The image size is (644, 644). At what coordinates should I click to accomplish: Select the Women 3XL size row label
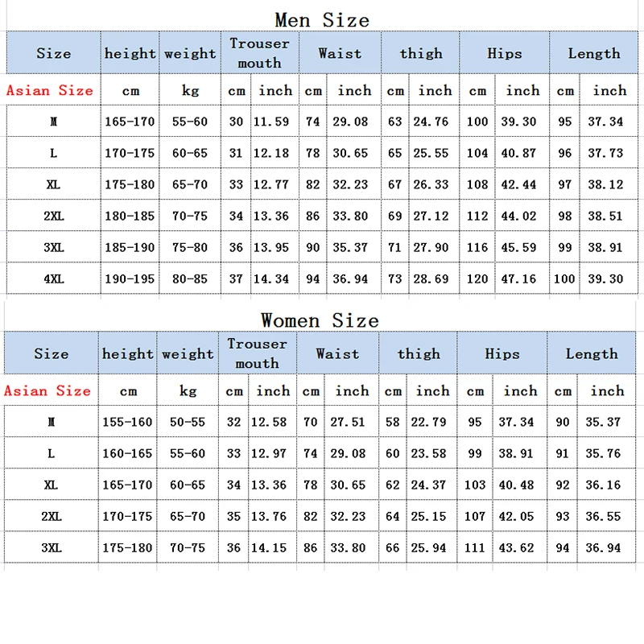pyautogui.click(x=52, y=547)
